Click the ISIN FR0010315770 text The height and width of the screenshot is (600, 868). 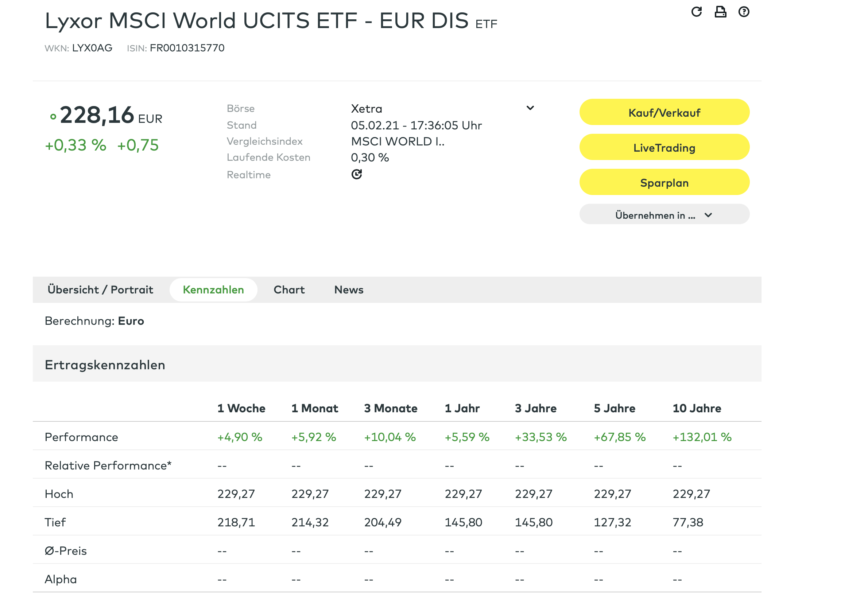(187, 48)
